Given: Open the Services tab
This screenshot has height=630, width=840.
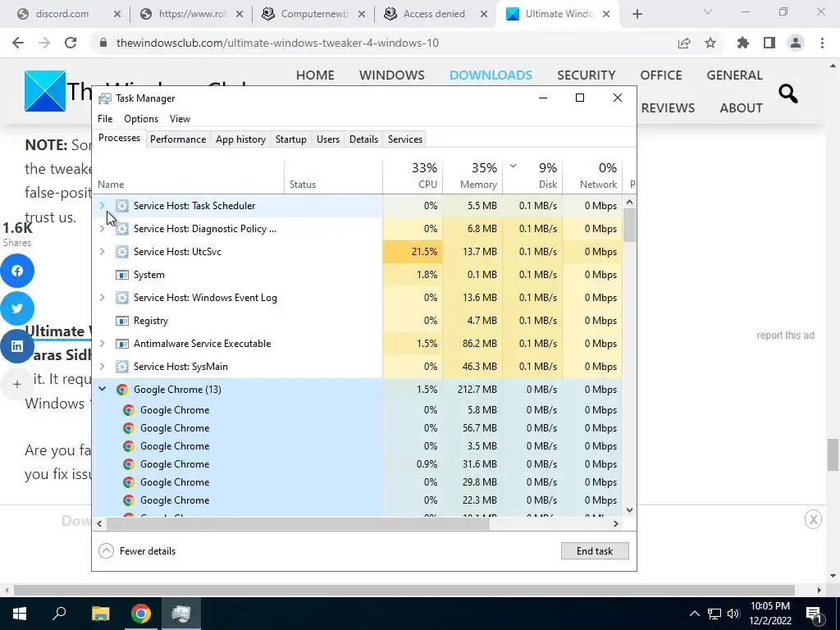Looking at the screenshot, I should 405,139.
